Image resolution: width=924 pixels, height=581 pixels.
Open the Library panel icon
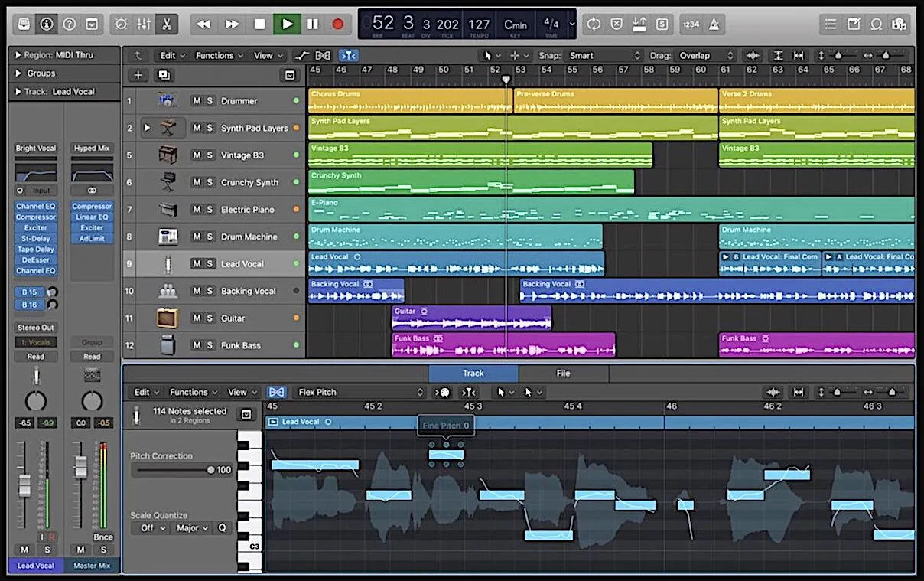point(24,24)
